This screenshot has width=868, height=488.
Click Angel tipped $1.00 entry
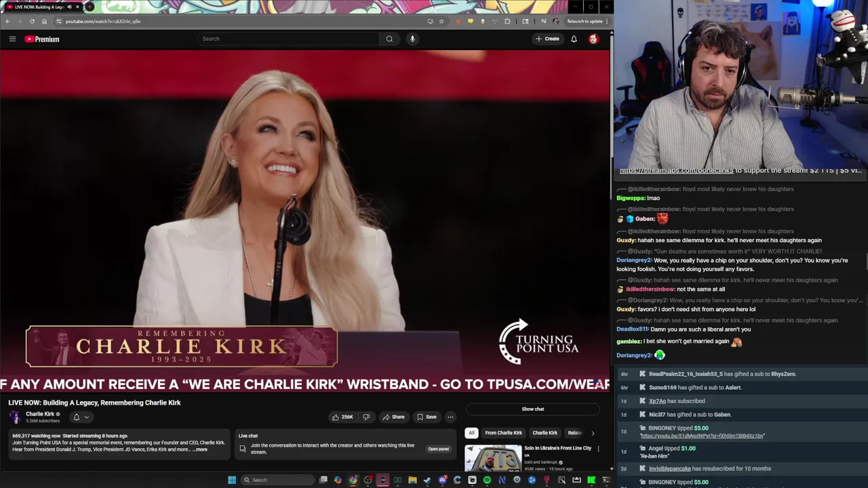[672, 448]
